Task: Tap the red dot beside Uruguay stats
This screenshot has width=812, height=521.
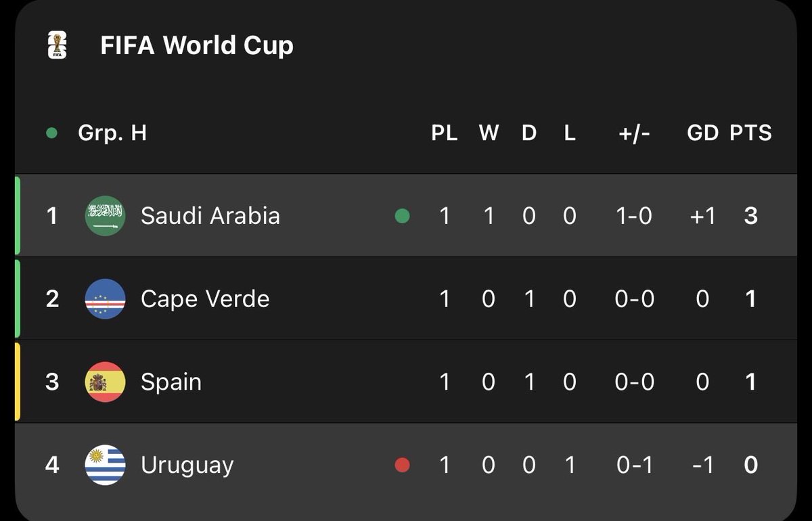Action: coord(402,465)
